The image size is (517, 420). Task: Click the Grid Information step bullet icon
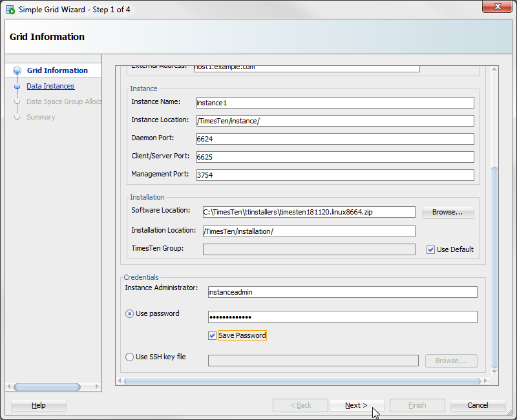(x=17, y=70)
